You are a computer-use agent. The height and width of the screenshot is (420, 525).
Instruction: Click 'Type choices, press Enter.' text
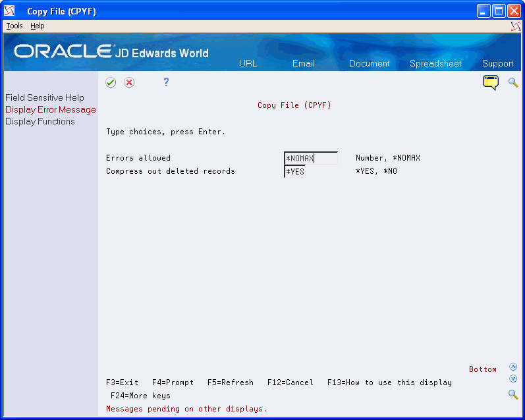(x=166, y=132)
